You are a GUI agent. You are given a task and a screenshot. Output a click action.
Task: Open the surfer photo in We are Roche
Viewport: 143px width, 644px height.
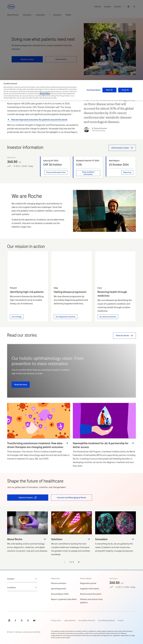point(104,211)
